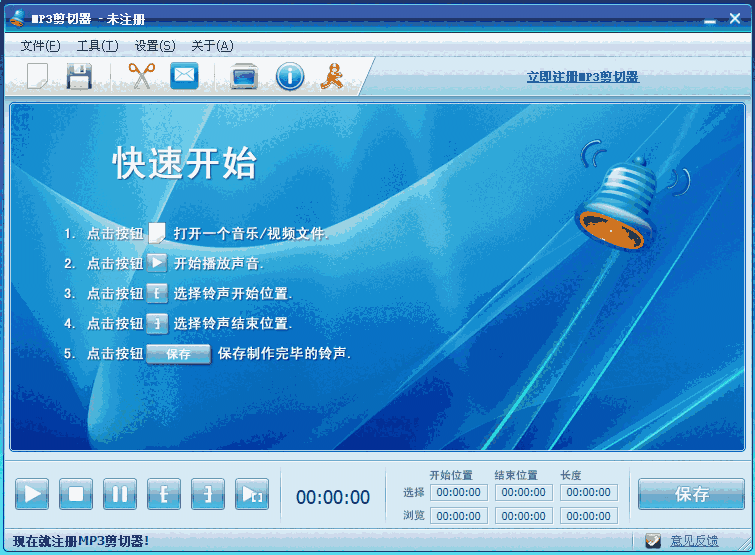Click the file icon in step 1
755x555 pixels.
pos(157,233)
